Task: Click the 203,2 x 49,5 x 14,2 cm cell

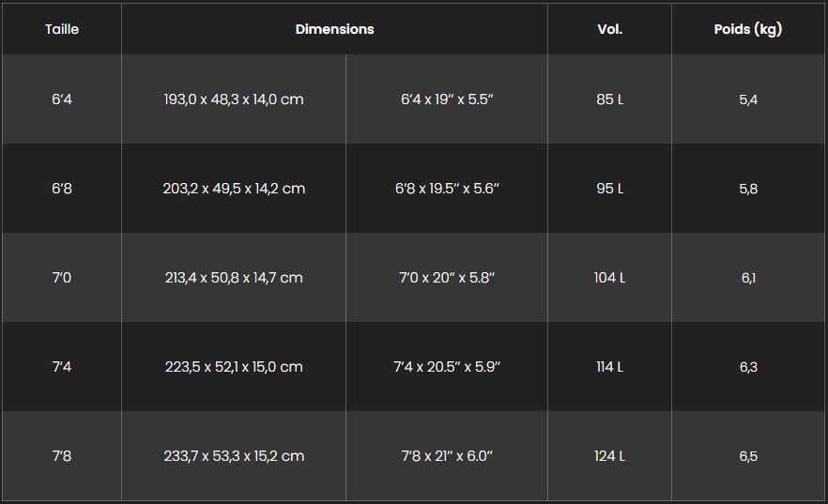Action: point(234,189)
